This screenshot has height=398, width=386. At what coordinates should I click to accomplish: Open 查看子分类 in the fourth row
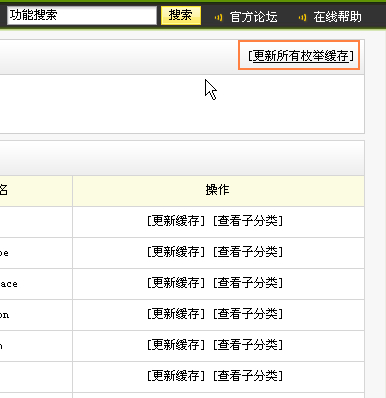pyautogui.click(x=248, y=314)
